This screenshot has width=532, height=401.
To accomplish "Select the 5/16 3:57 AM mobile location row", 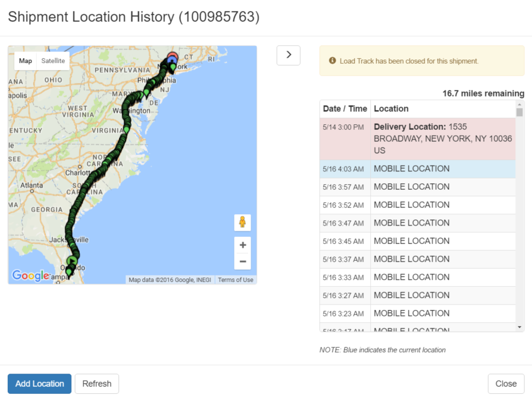I will pyautogui.click(x=418, y=187).
